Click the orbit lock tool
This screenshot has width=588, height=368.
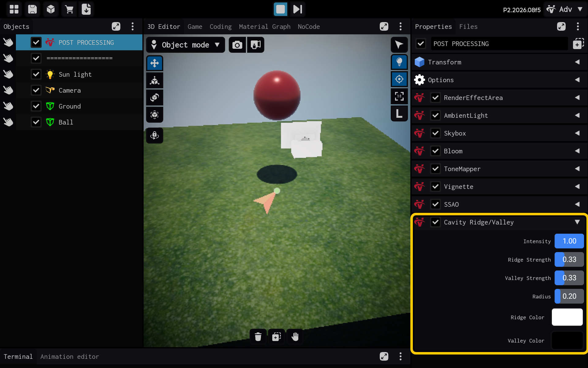tap(155, 136)
